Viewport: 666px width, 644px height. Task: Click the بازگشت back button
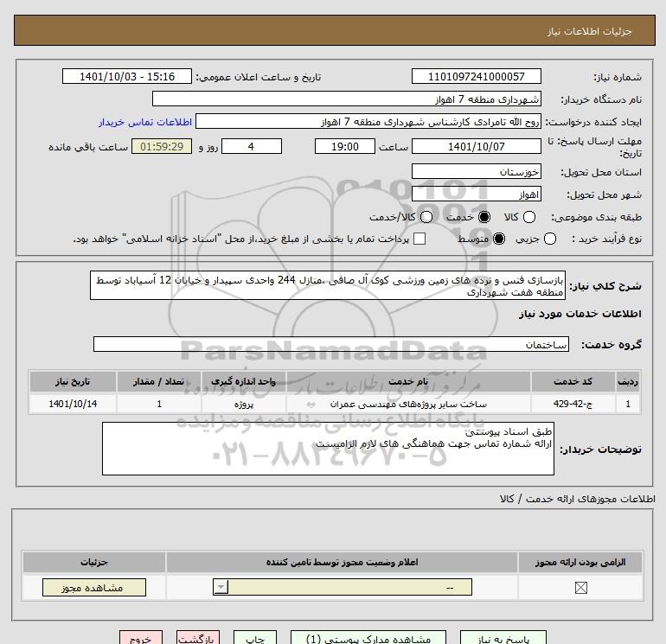coord(198,638)
